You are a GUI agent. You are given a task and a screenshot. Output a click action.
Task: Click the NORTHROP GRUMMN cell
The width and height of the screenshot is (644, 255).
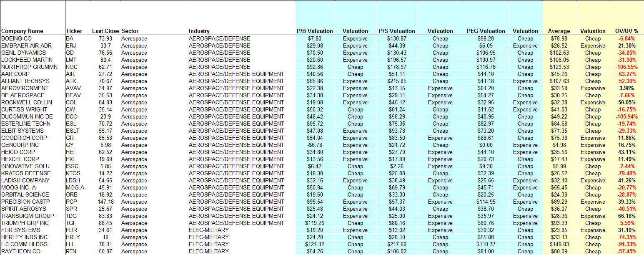coord(29,67)
